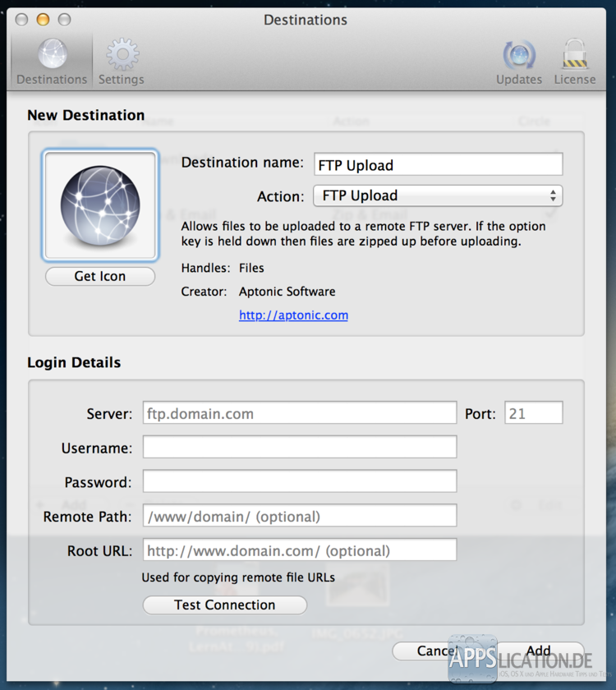Click 'Used for copying remote file URLs' note
Image resolution: width=616 pixels, height=690 pixels.
238,577
